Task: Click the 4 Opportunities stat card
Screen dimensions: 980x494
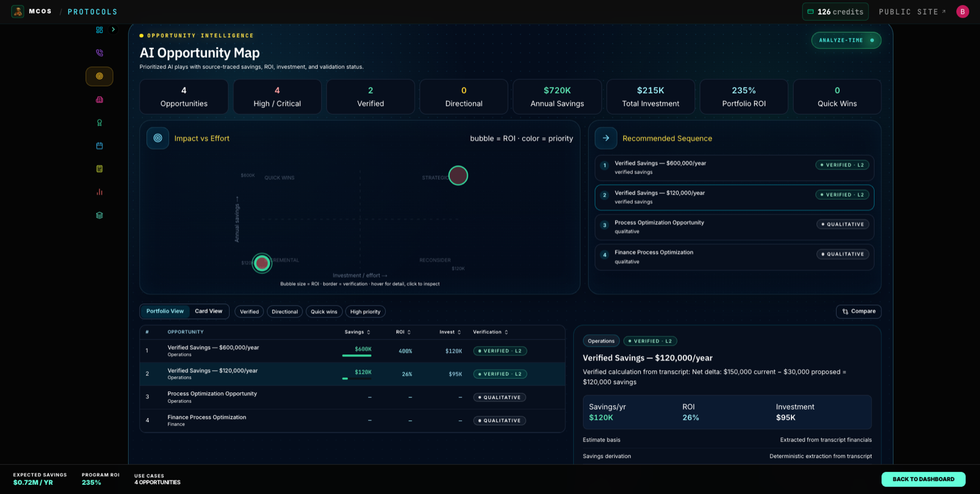Action: pos(184,97)
